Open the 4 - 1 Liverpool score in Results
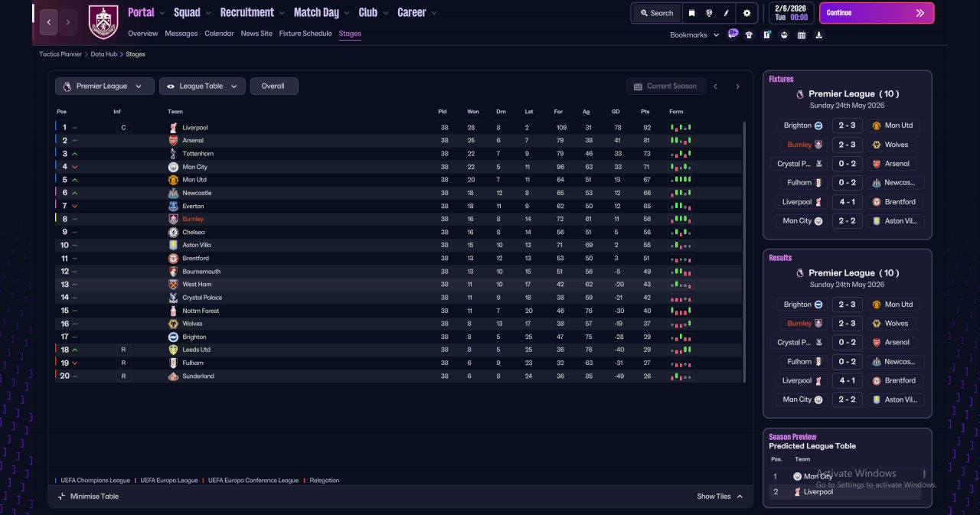 (x=847, y=380)
